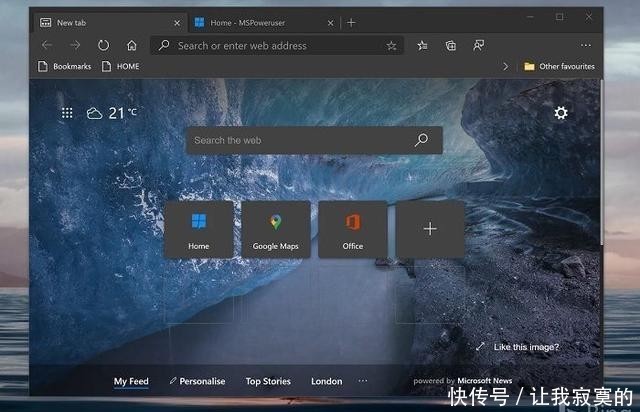This screenshot has width=640, height=412.
Task: Show more feed categories ellipsis
Action: (363, 381)
